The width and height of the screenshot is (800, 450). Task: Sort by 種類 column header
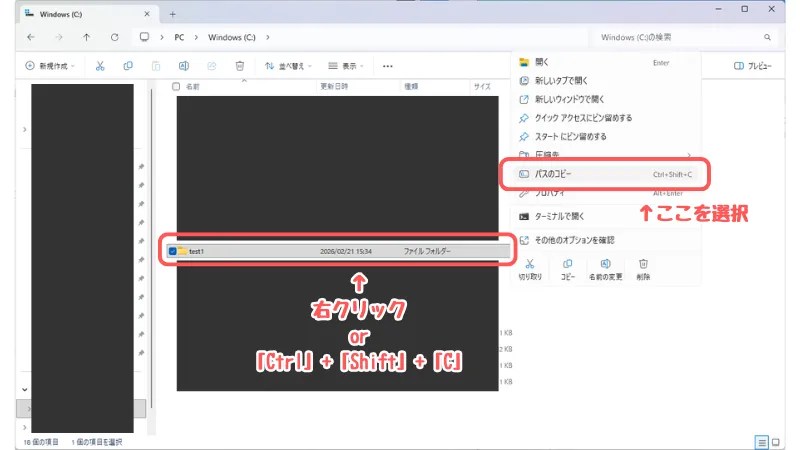[x=411, y=87]
